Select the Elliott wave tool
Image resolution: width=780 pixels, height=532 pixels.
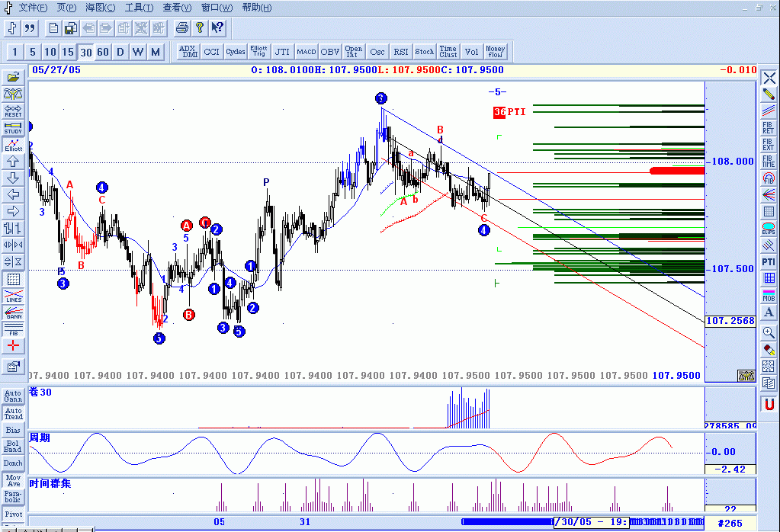(13, 144)
